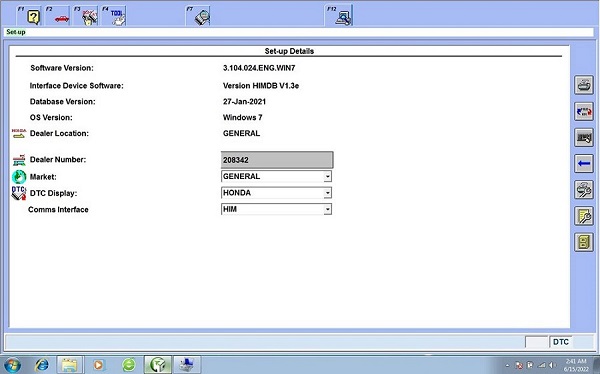Click the printer icon in right sidebar
Screen dimensions: 600x374
tap(584, 85)
